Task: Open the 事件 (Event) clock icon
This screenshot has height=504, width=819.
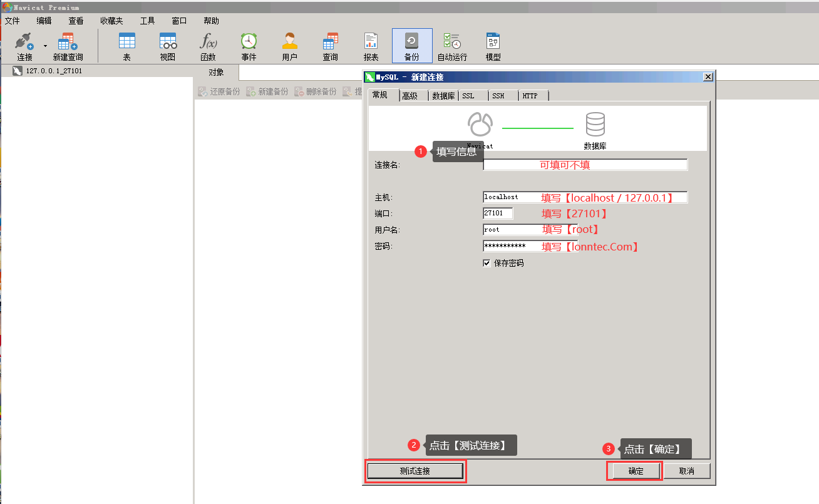Action: coord(249,46)
